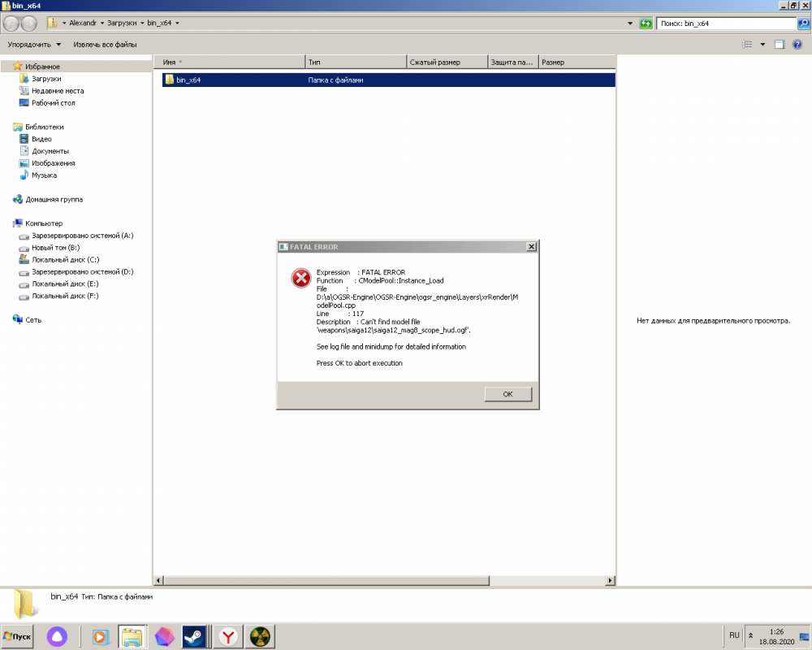812x650 pixels.
Task: Open the pink gem app taskbar icon
Action: pyautogui.click(x=164, y=636)
